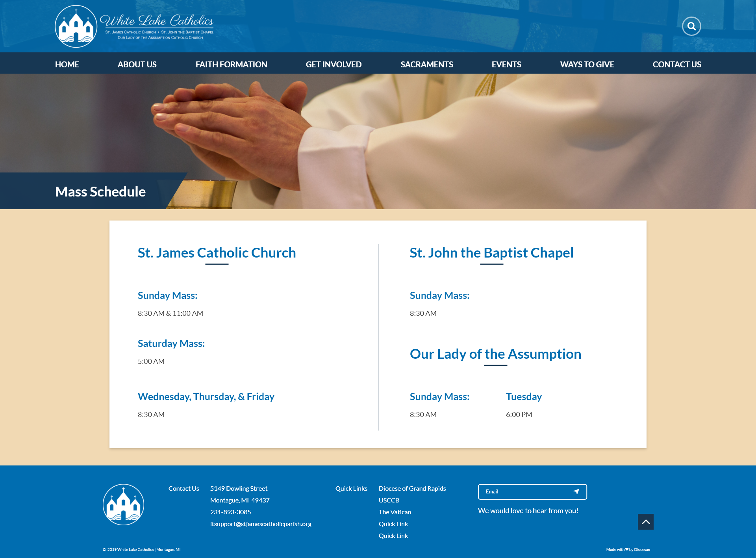The image size is (756, 558).
Task: Open the Get Involved menu
Action: pos(334,64)
